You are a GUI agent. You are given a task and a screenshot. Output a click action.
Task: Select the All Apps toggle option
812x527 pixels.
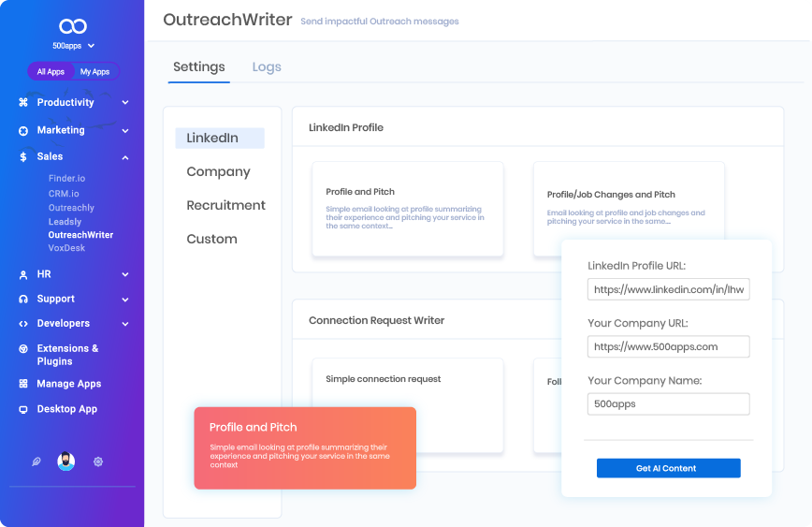pyautogui.click(x=51, y=72)
